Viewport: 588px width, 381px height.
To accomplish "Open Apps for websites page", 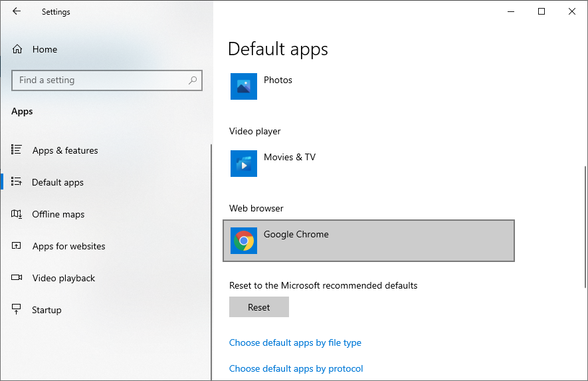I will (68, 246).
